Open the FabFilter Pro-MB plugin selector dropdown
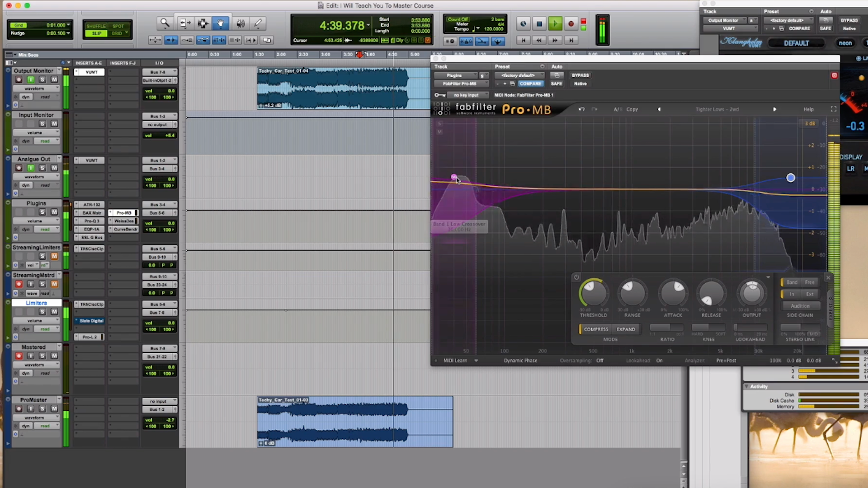Screen dimensions: 868x488 point(461,84)
